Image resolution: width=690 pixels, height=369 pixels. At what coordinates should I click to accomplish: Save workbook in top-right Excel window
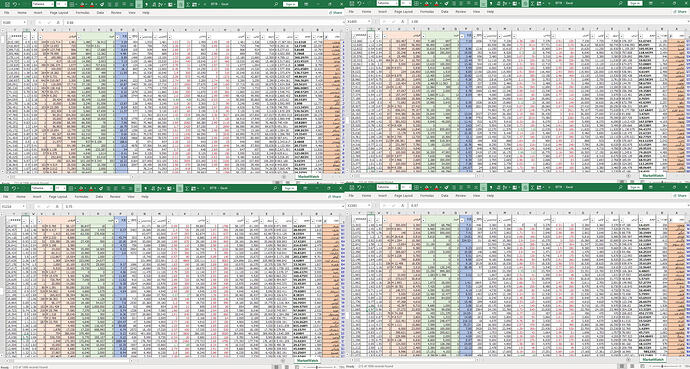[352, 3]
